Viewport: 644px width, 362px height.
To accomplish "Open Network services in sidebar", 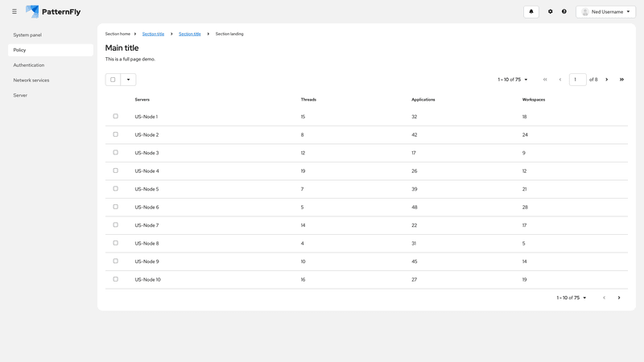I will click(31, 80).
